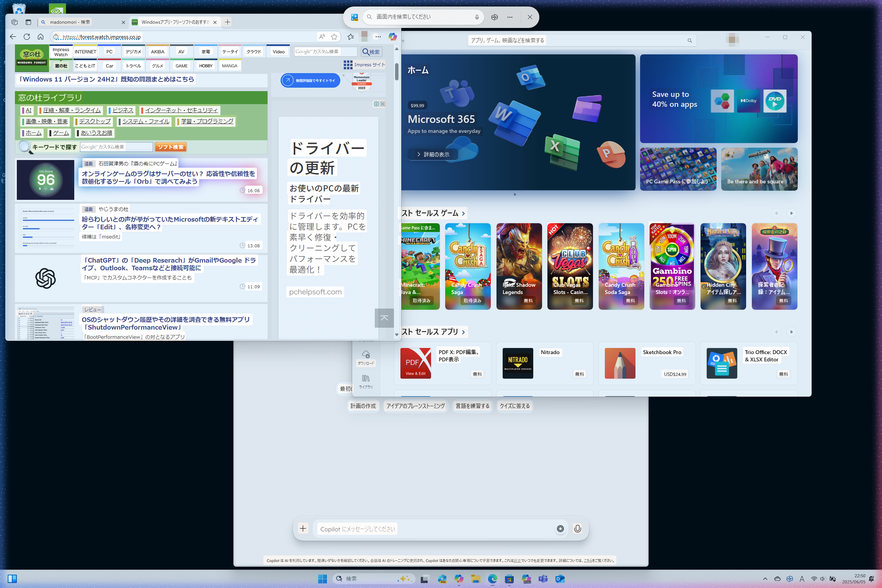Launch Microsoft Teams from the taskbar
This screenshot has height=588, width=882.
tap(543, 579)
